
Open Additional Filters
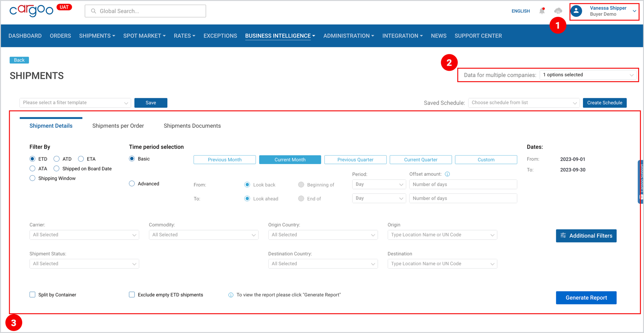[586, 236]
